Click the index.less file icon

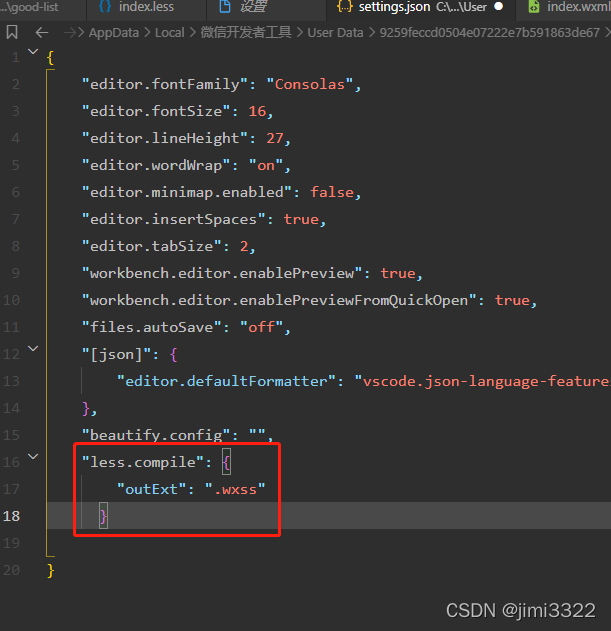pos(105,6)
